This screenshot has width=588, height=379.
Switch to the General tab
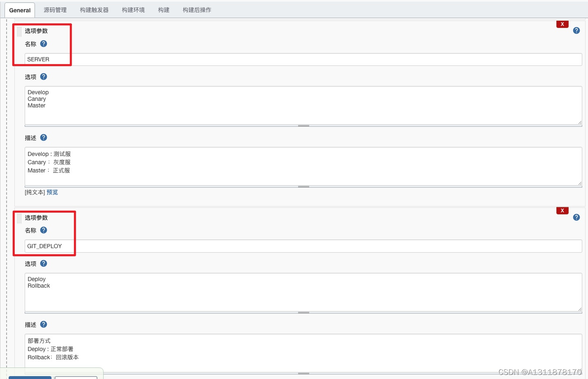(20, 10)
